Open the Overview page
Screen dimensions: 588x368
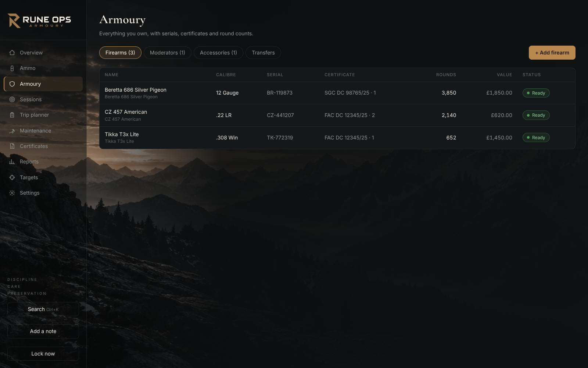click(x=43, y=53)
